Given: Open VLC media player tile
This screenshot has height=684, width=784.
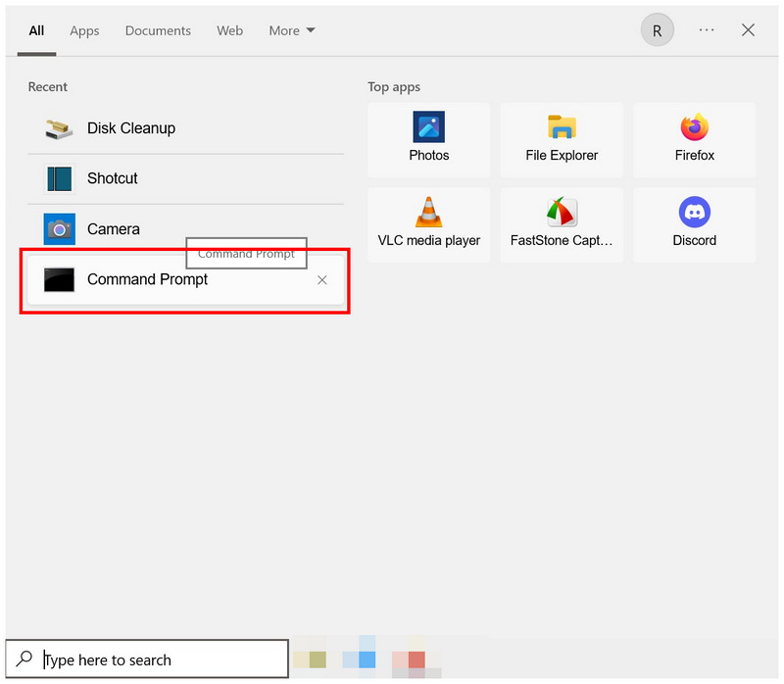Looking at the screenshot, I should [429, 225].
